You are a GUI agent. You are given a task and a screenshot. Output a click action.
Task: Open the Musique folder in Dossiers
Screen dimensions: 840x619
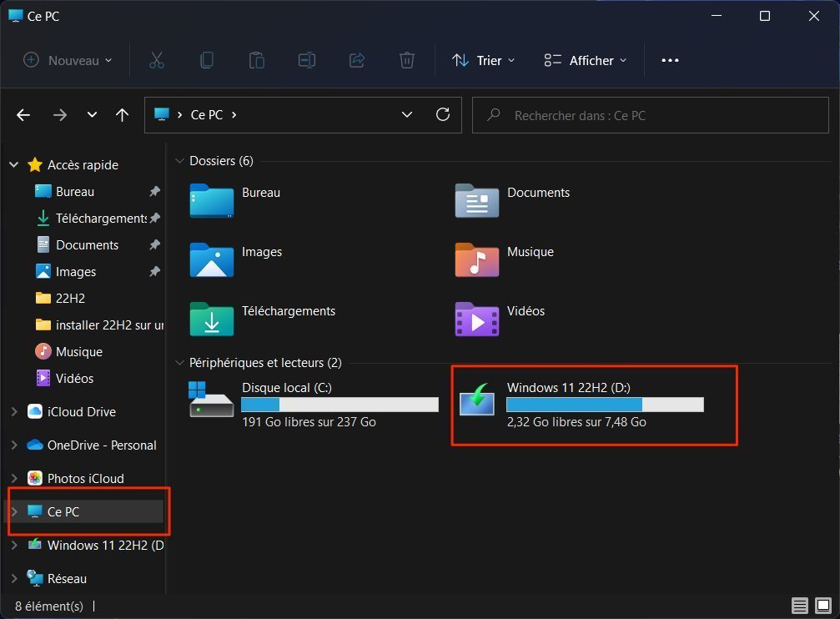coord(477,260)
